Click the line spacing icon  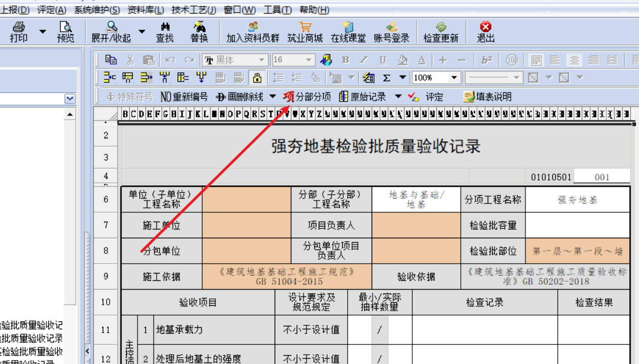click(278, 78)
